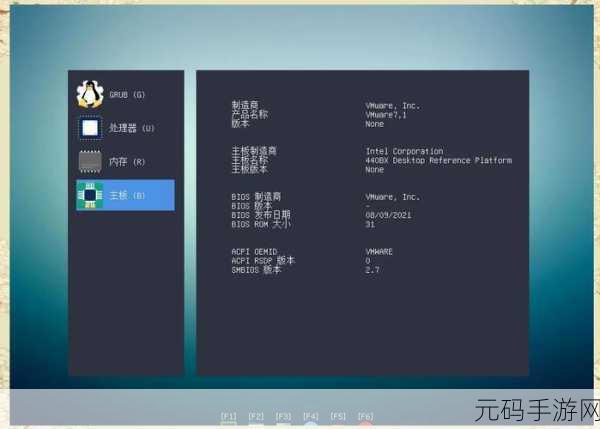Click the BIOS 发布日期 label

coord(261,215)
